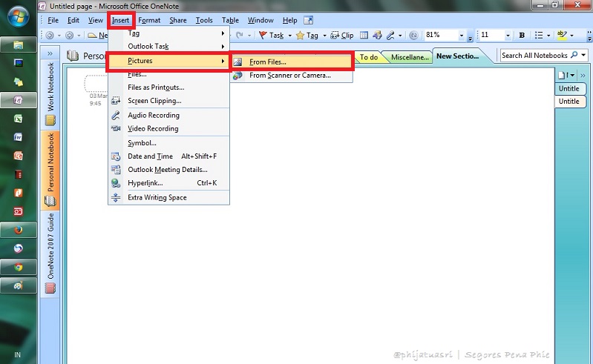
Task: Expand the Pictures submenu
Action: [x=168, y=61]
